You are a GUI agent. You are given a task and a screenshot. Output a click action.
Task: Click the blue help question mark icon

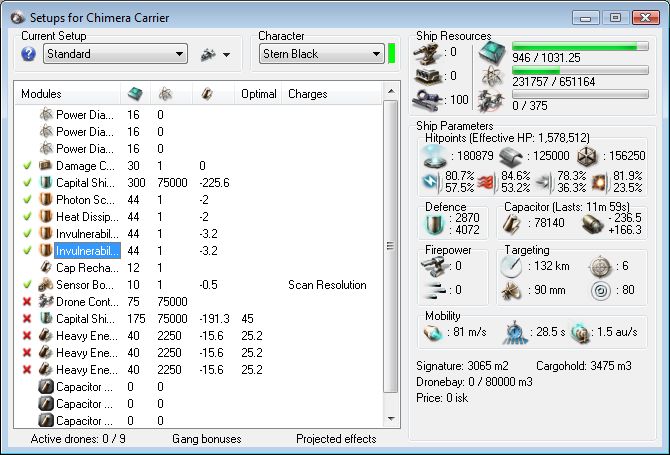pos(28,54)
